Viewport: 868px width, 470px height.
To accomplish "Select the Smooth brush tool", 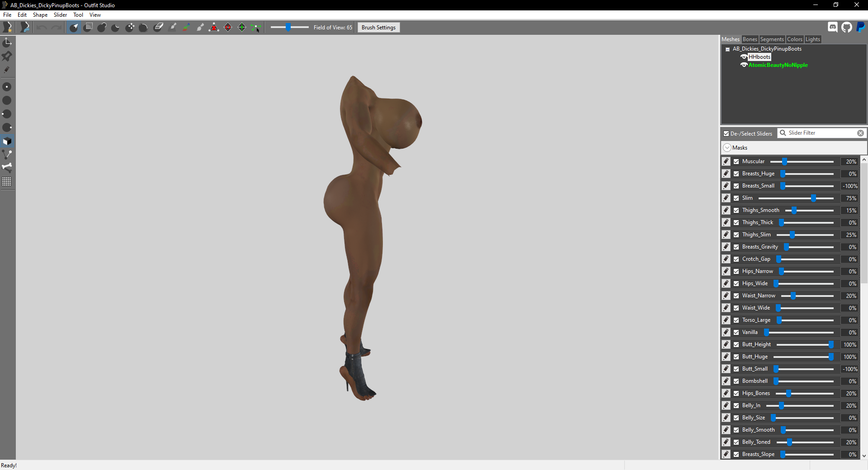I will [x=144, y=28].
